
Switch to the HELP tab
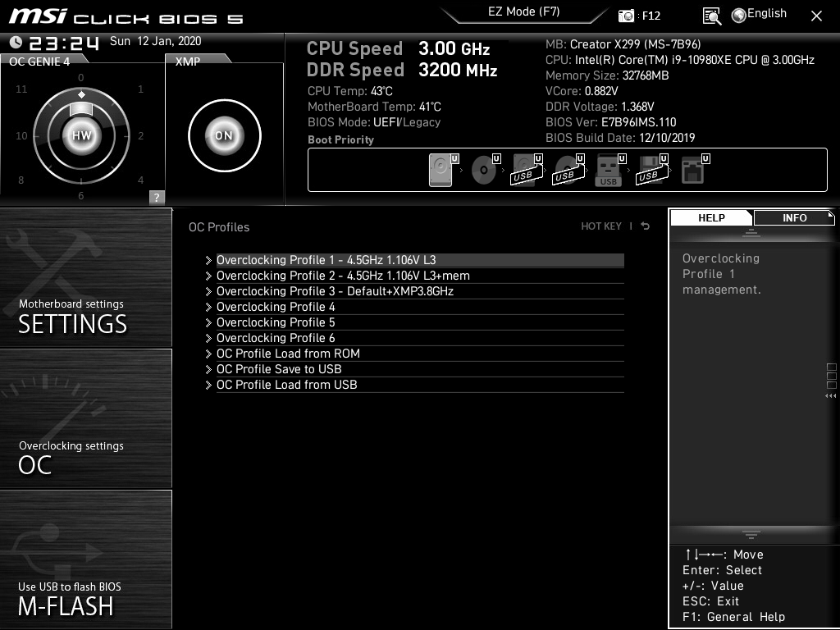pos(711,217)
